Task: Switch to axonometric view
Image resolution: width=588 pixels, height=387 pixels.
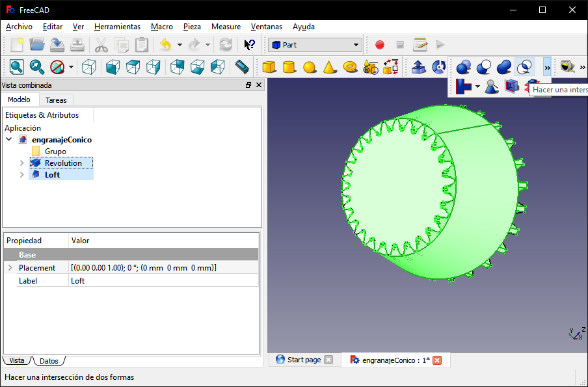Action: point(89,67)
